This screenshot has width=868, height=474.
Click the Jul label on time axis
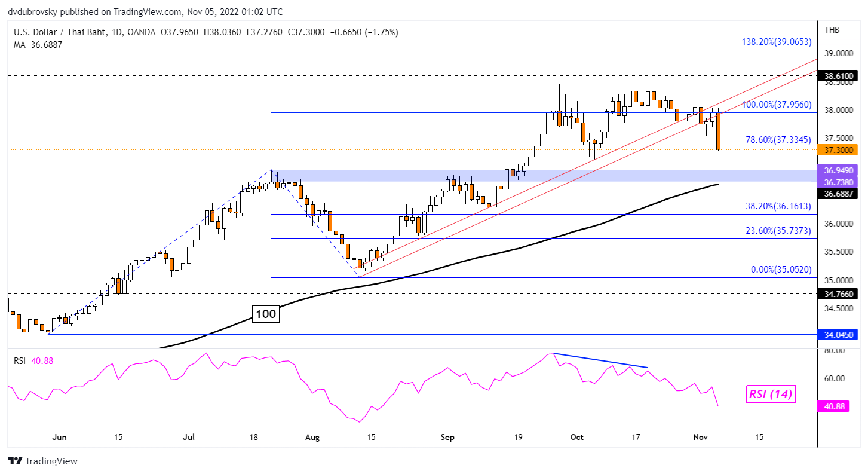coord(189,437)
